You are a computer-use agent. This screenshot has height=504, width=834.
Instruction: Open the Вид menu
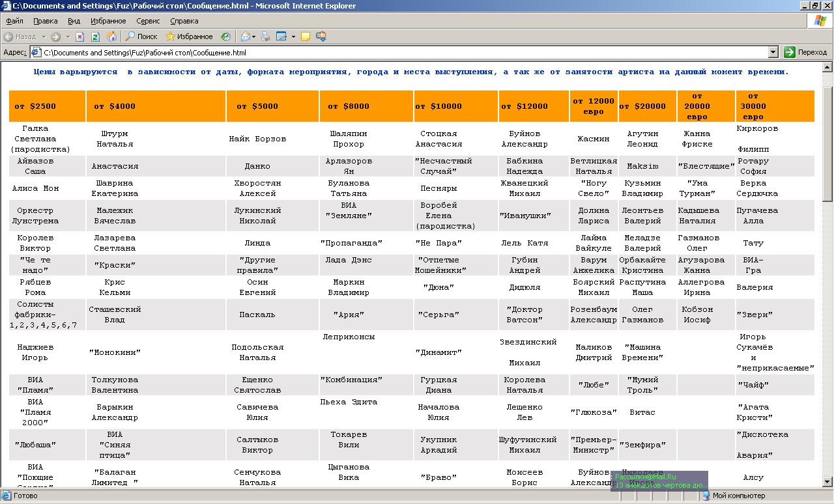[74, 21]
